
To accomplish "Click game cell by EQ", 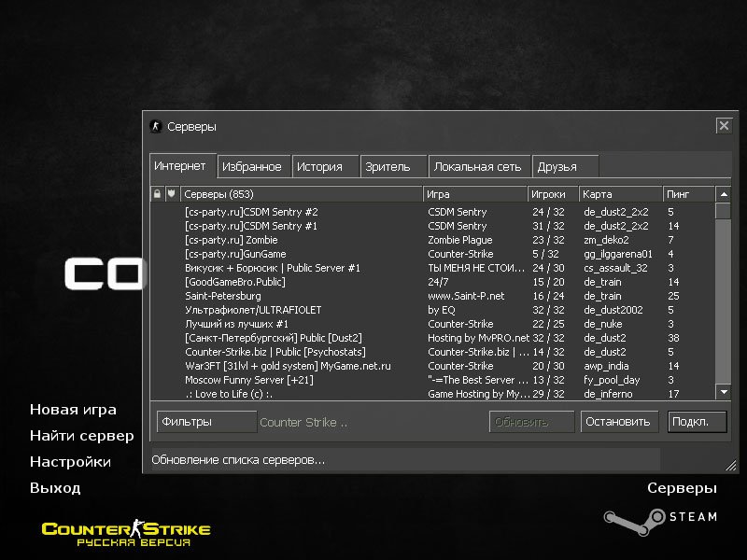I will (x=441, y=310).
